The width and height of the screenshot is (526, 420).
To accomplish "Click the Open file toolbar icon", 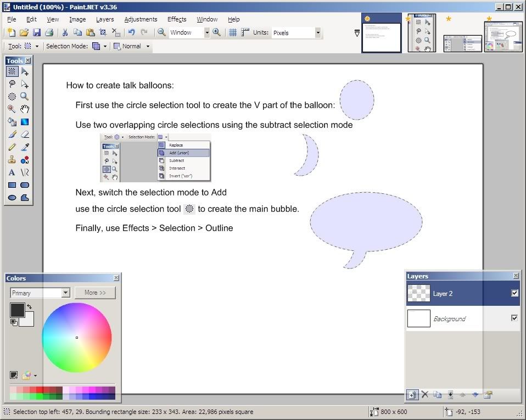I will tap(24, 32).
